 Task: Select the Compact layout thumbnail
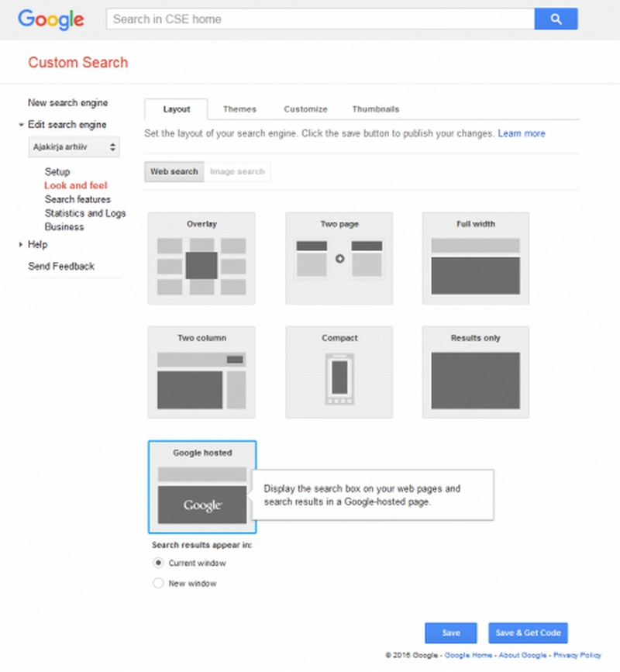pyautogui.click(x=339, y=372)
